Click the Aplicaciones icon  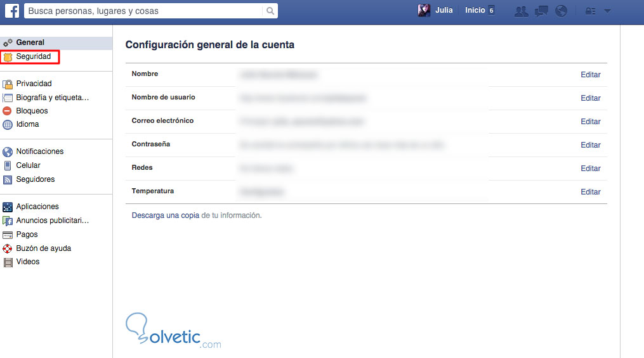tap(8, 207)
